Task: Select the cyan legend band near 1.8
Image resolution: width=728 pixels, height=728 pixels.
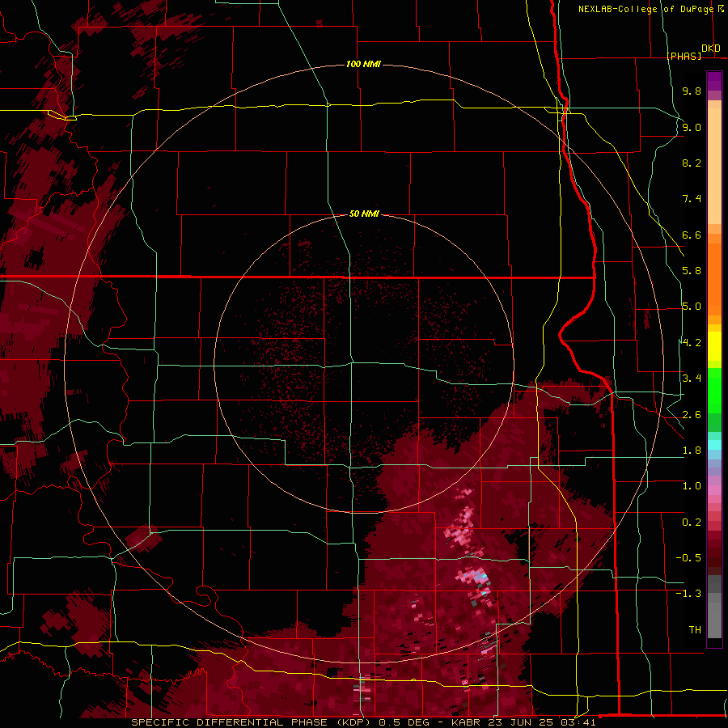Action: 714,445
